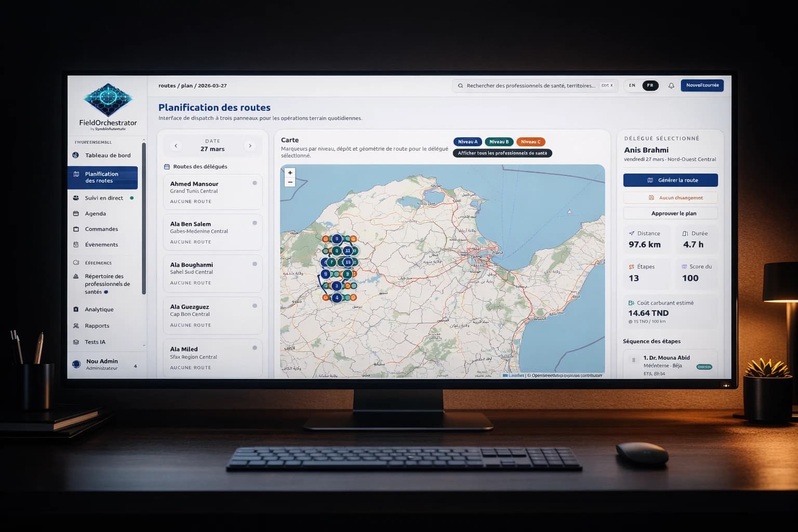The width and height of the screenshot is (798, 532).
Task: Select the Analytique icon
Action: 76,309
